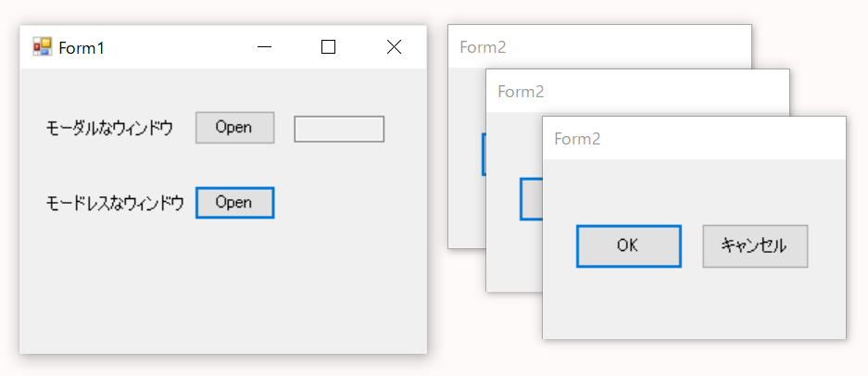The image size is (868, 376).
Task: Select the title bar of the middle Form2 window
Action: click(x=637, y=92)
